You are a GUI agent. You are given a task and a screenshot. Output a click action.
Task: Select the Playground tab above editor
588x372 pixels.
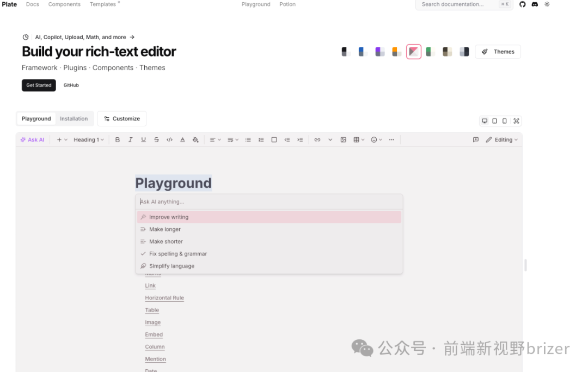(x=36, y=119)
